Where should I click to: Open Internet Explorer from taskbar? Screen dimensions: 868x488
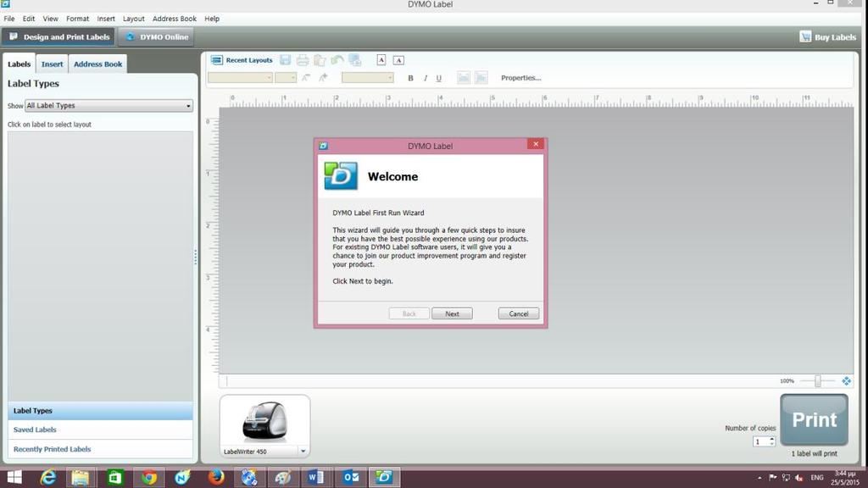48,477
